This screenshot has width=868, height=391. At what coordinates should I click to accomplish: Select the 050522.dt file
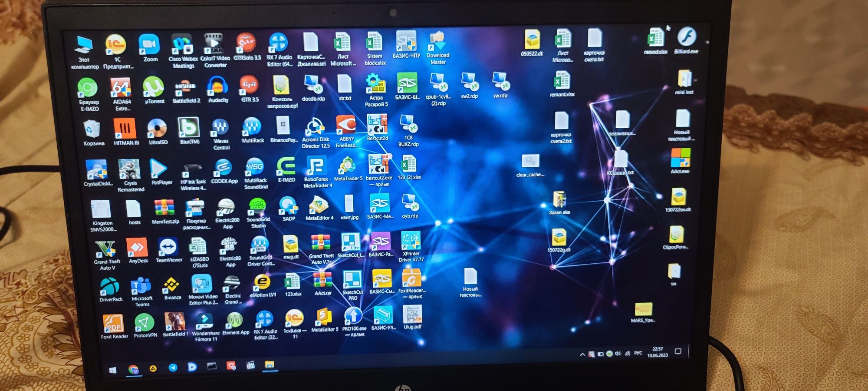point(532,43)
